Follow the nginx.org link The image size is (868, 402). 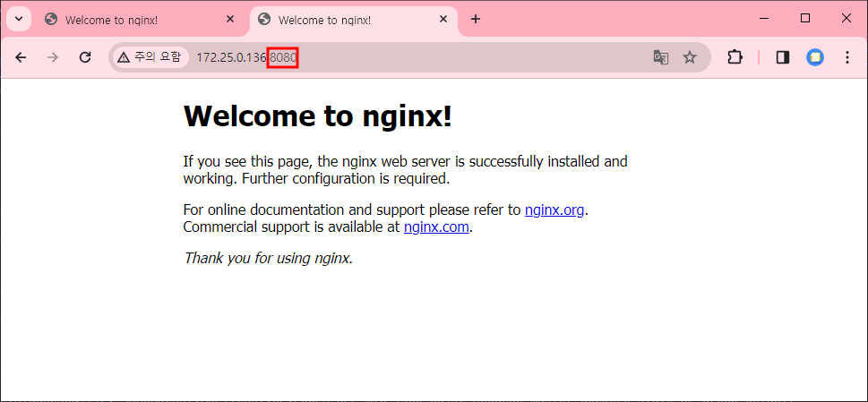coord(554,210)
